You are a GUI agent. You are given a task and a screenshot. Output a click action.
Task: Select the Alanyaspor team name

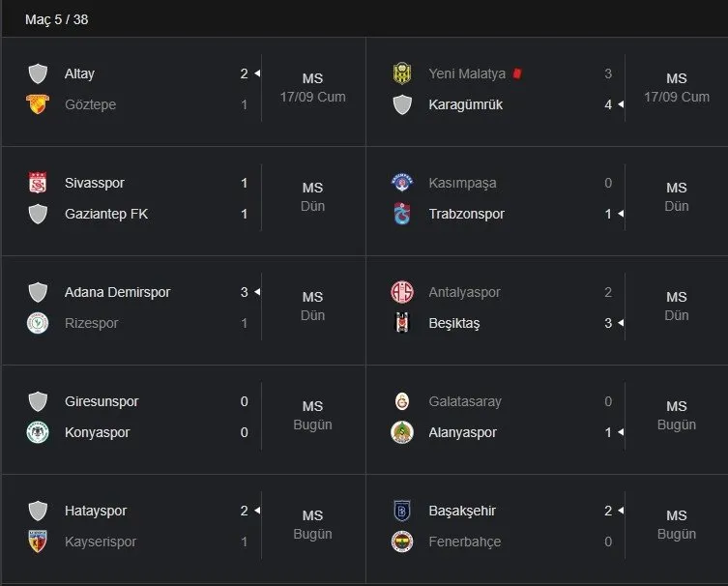pos(462,432)
